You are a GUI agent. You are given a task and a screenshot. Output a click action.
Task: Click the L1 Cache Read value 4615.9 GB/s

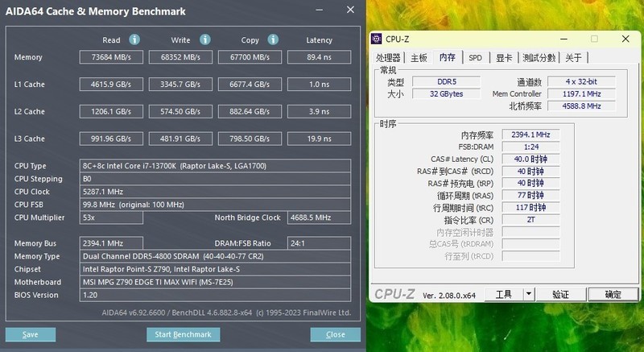point(111,85)
